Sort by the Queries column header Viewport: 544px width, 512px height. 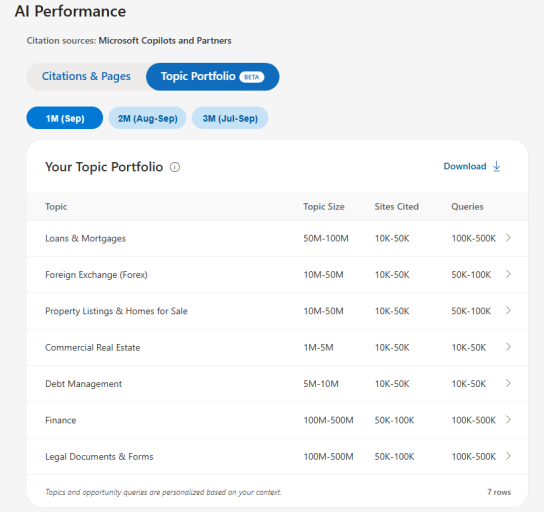467,207
